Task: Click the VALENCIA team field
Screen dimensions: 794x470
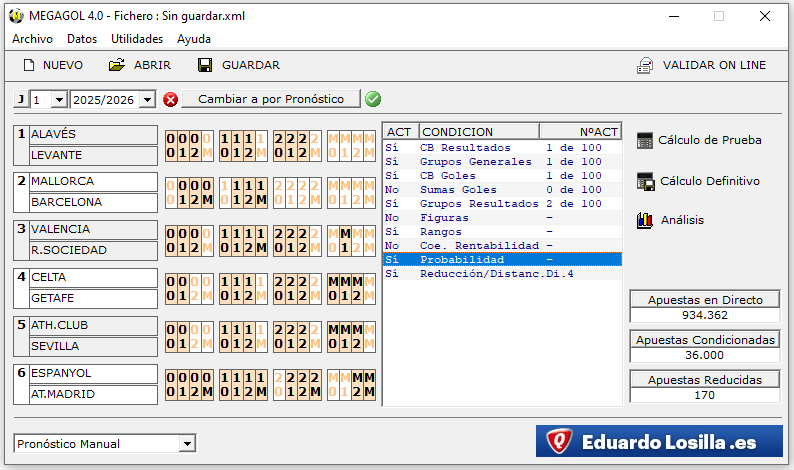Action: tap(93, 230)
